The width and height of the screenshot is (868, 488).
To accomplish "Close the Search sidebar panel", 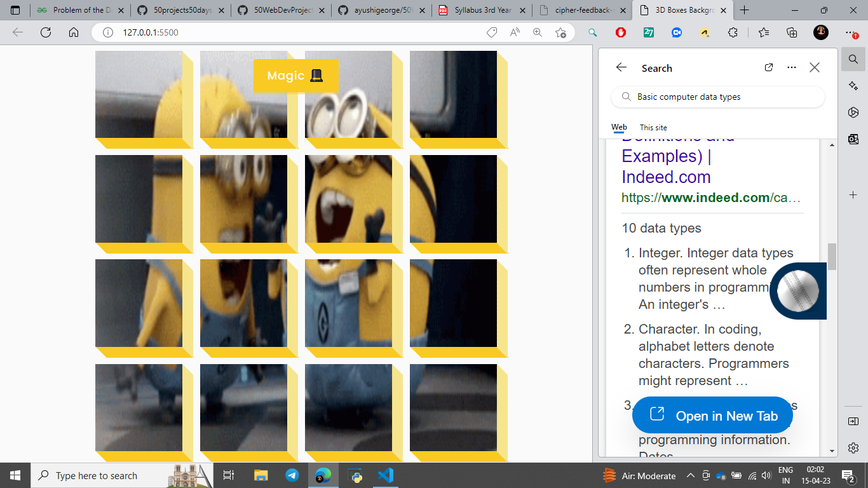I will pyautogui.click(x=815, y=67).
